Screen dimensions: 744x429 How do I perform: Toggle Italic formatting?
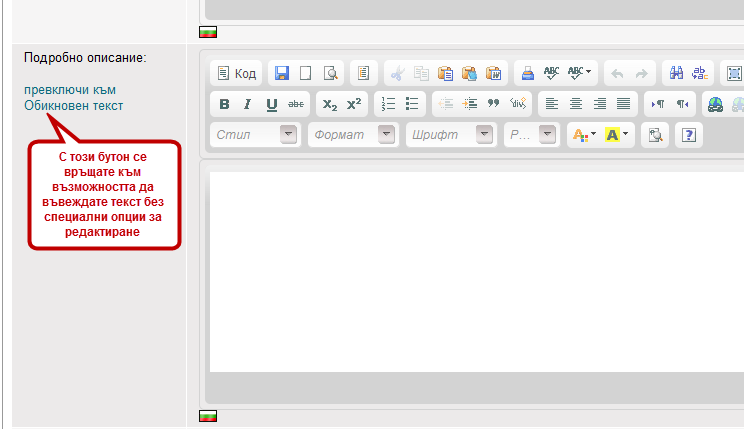click(x=247, y=104)
